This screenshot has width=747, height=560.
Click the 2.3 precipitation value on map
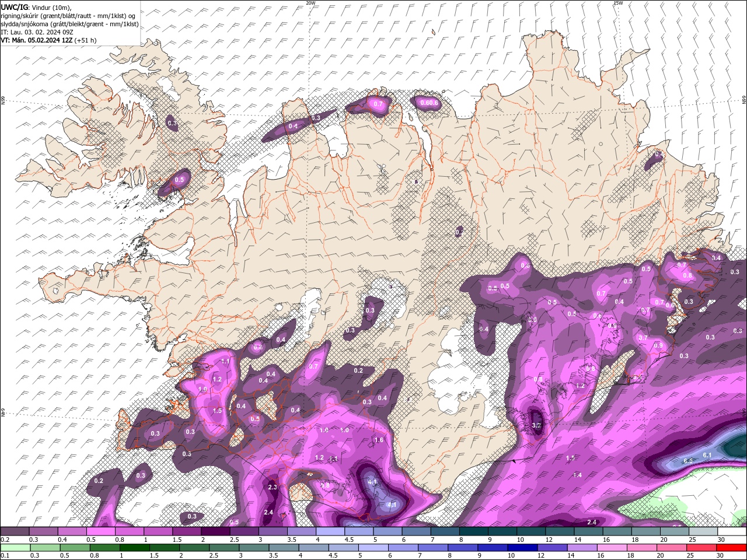coord(273,487)
